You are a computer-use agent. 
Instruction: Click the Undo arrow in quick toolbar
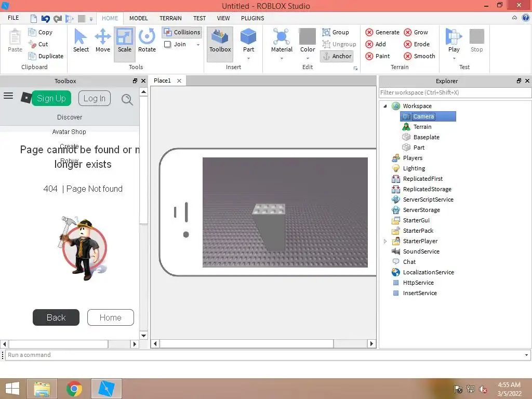click(46, 18)
